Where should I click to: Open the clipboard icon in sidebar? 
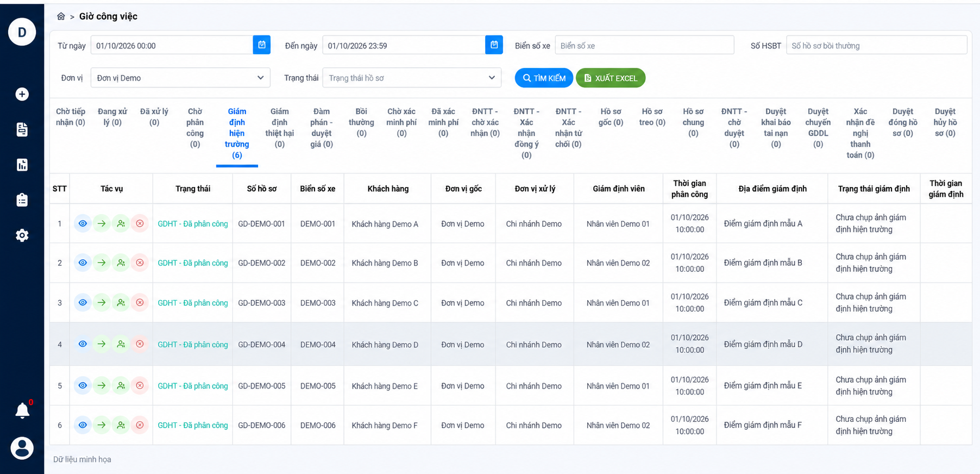click(22, 200)
